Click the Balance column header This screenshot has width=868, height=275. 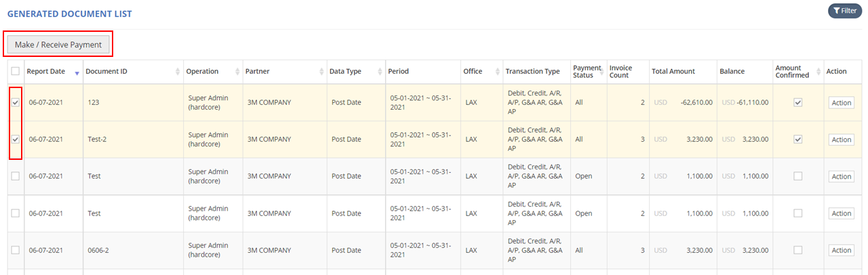[732, 71]
